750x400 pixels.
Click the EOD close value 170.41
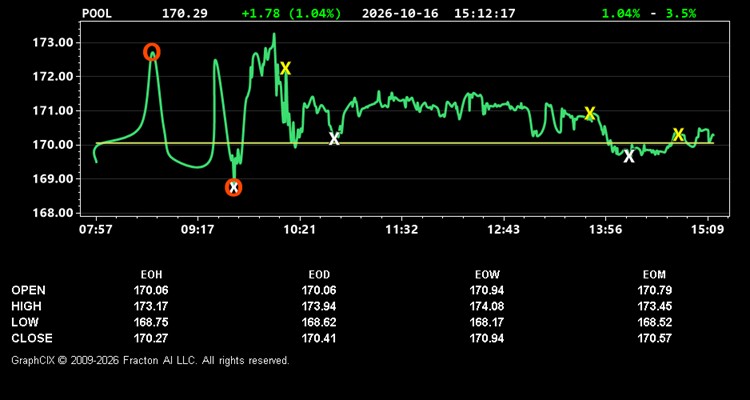319,338
